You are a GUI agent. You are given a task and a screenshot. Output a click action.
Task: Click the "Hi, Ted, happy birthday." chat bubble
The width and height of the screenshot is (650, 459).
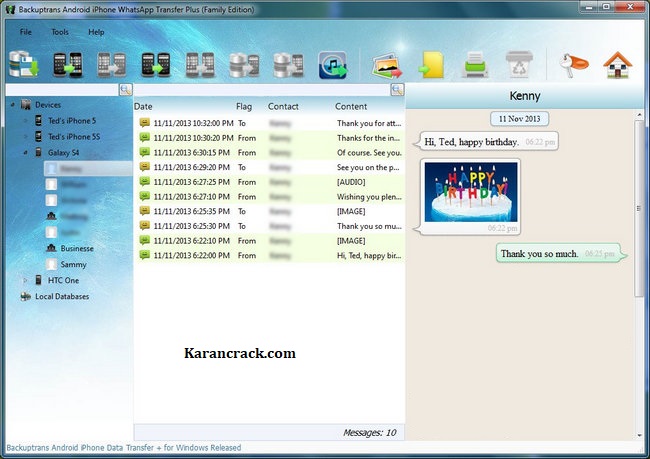click(x=486, y=142)
